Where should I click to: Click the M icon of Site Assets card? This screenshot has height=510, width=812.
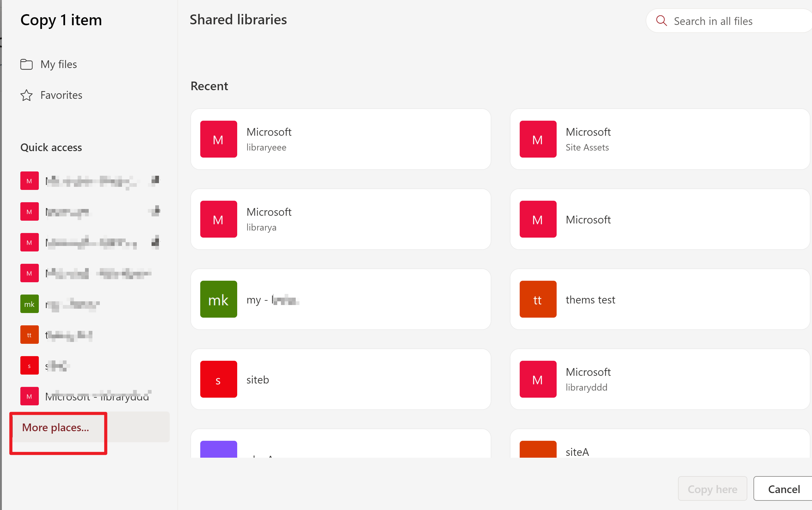point(538,139)
